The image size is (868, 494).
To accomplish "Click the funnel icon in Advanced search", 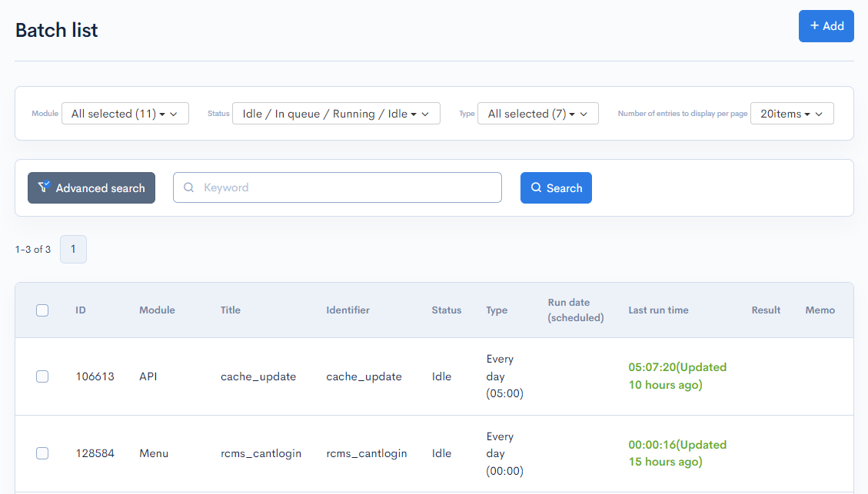I will (x=44, y=187).
